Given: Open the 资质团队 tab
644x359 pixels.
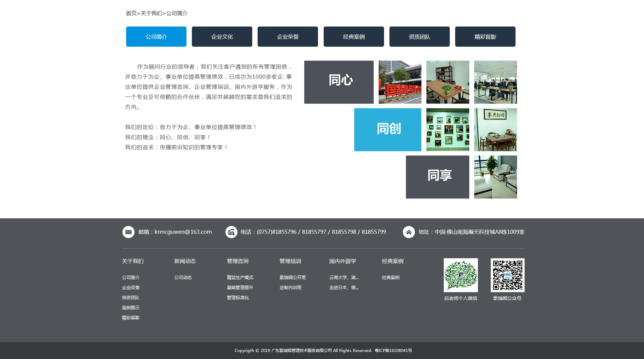Looking at the screenshot, I should click(x=419, y=37).
